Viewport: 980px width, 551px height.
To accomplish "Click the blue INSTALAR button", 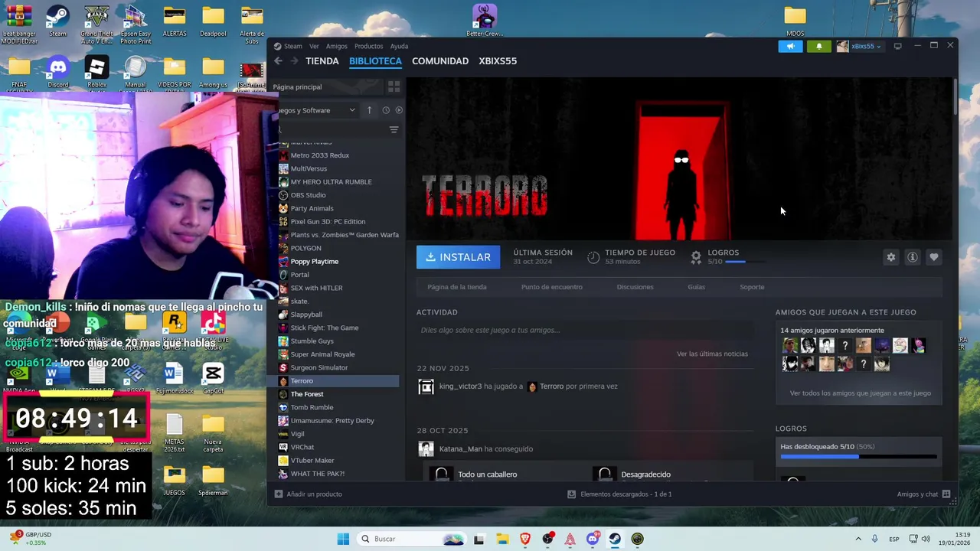I will pos(458,257).
